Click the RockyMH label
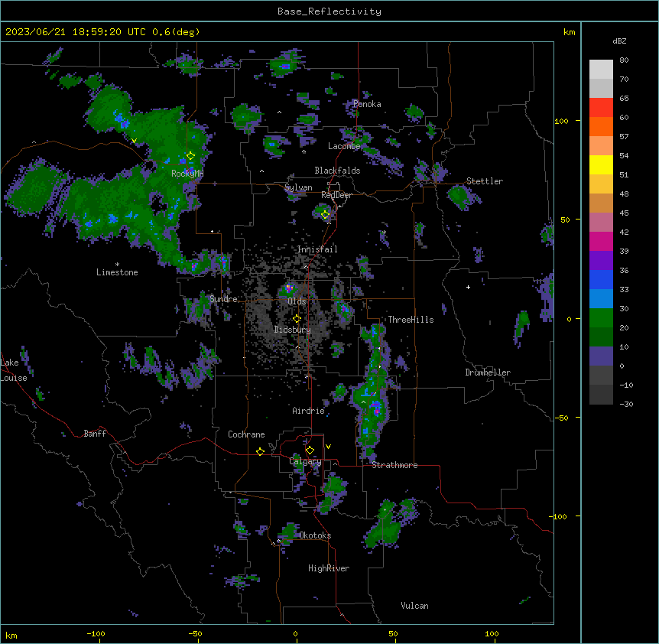Screen dimensions: 659x644 click(187, 174)
